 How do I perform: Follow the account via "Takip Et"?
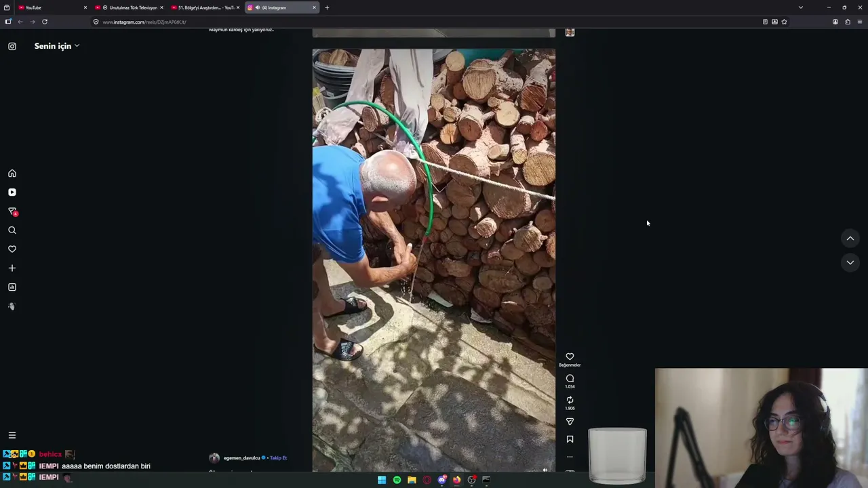[x=279, y=458]
